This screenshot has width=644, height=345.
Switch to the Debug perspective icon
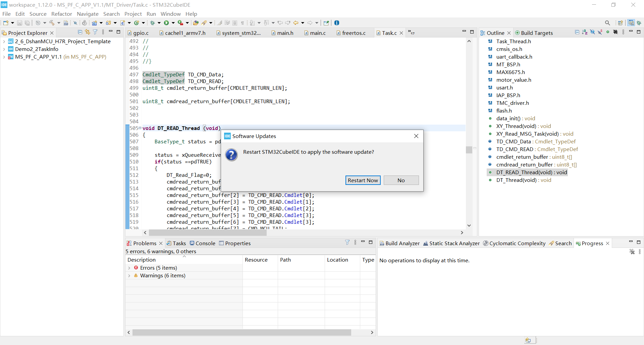[639, 23]
